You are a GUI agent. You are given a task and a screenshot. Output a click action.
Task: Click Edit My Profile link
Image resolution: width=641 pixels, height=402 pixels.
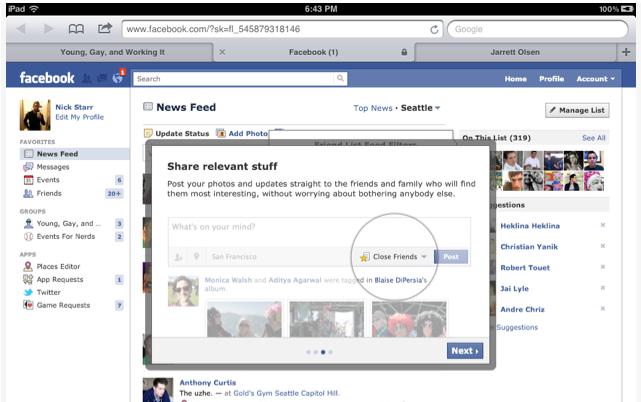(79, 117)
